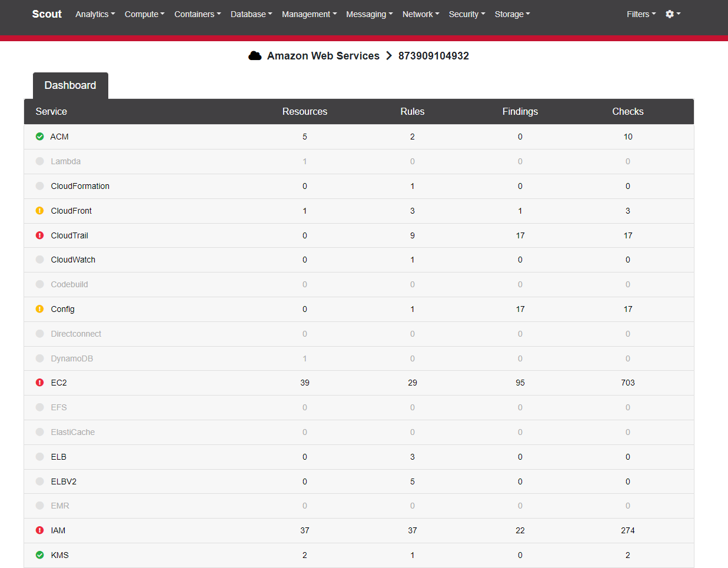Expand the Database menu
This screenshot has width=728, height=568.
pyautogui.click(x=251, y=14)
